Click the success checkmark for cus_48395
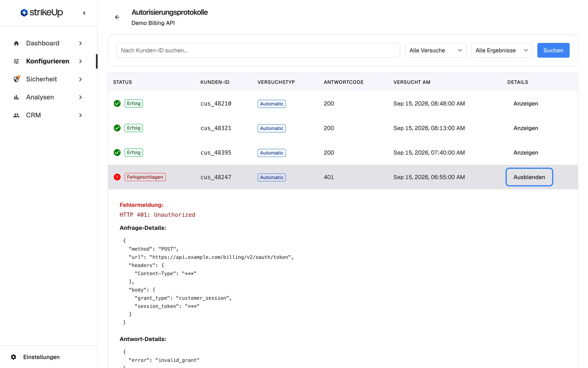Image resolution: width=588 pixels, height=368 pixels. (x=117, y=153)
